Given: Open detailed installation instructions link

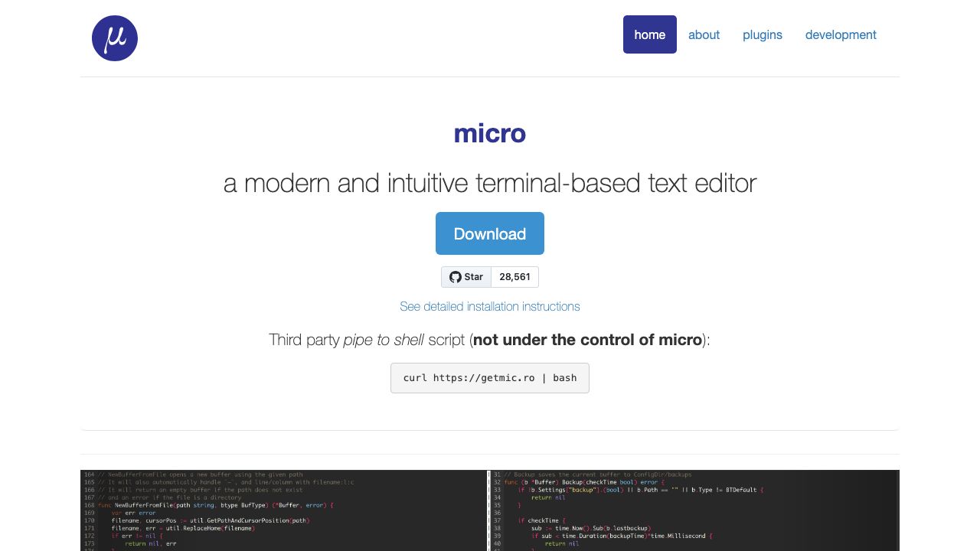Looking at the screenshot, I should (x=490, y=306).
